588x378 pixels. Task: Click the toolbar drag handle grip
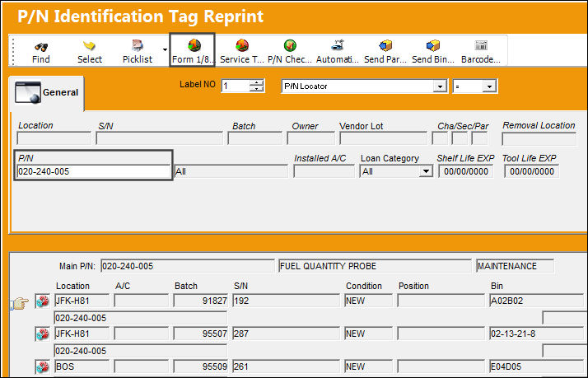pos(13,50)
